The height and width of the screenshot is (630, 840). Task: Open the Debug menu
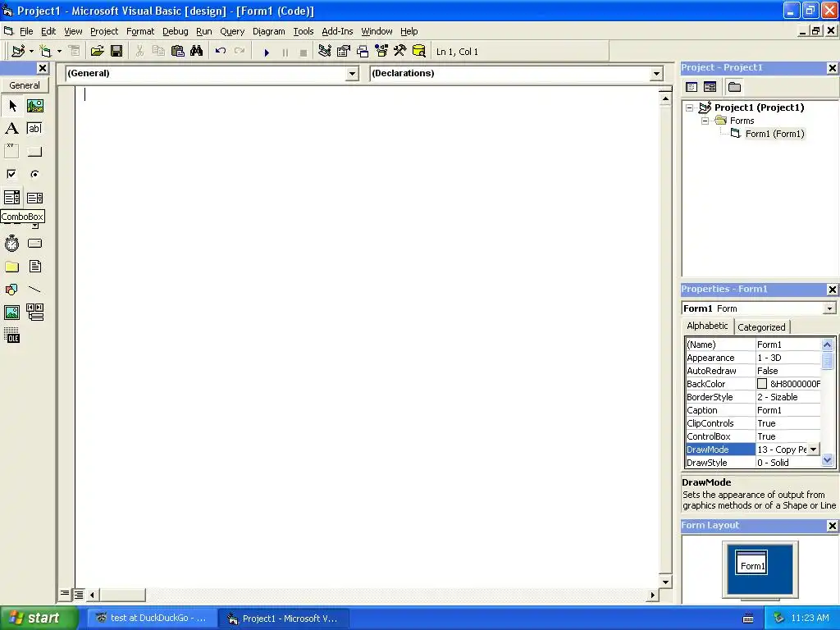coord(176,31)
